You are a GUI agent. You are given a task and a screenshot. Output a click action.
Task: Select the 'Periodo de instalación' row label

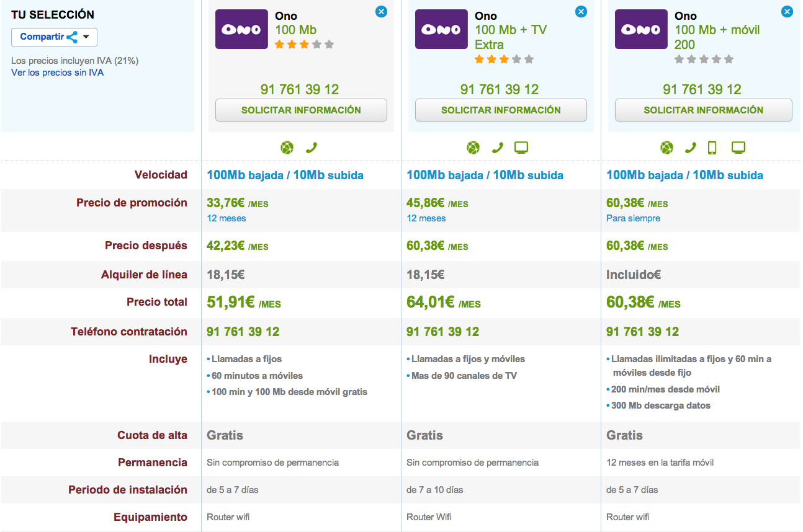(x=128, y=490)
